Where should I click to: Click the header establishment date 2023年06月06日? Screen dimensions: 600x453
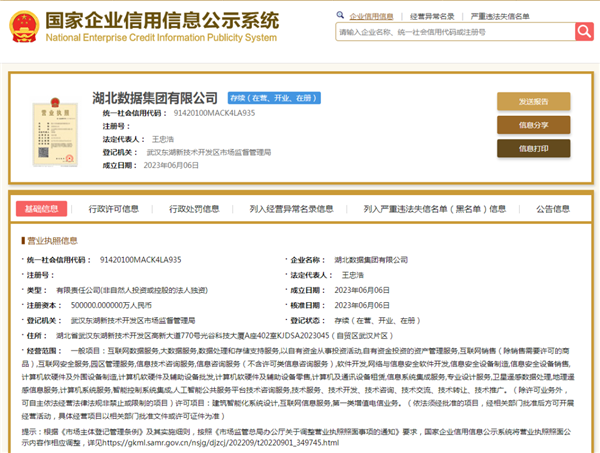coord(171,165)
